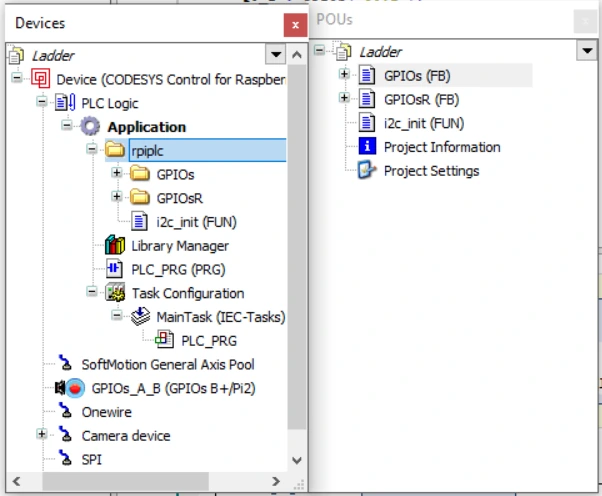The image size is (602, 496).
Task: Click the rpiplc folder icon
Action: click(x=115, y=150)
